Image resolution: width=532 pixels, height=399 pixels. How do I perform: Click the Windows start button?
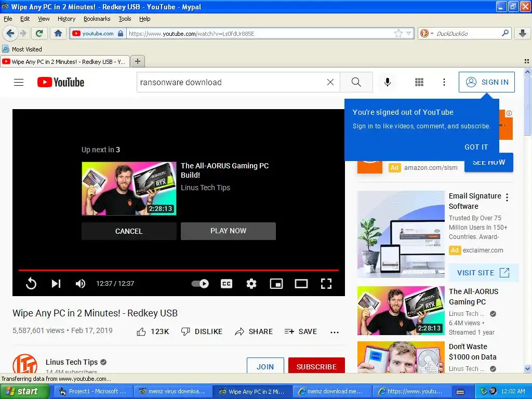coord(24,391)
